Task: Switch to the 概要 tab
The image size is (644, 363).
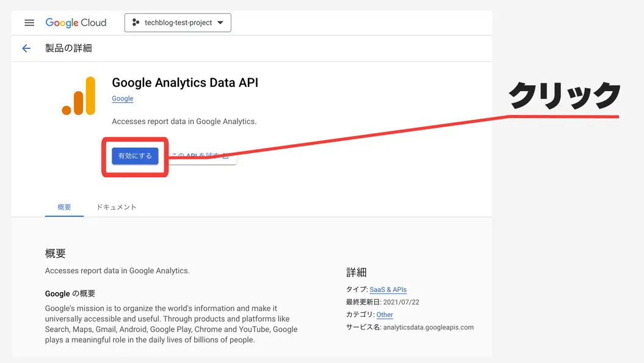Action: point(64,207)
